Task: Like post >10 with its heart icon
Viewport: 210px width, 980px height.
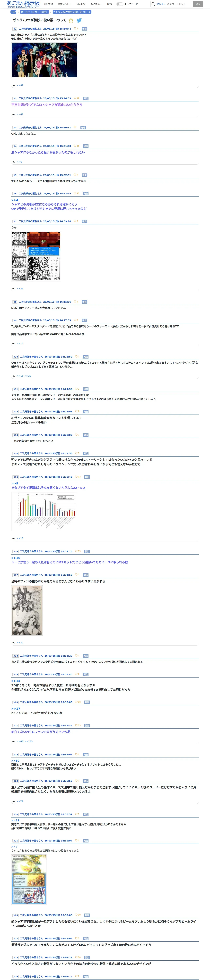Action: [76, 356]
